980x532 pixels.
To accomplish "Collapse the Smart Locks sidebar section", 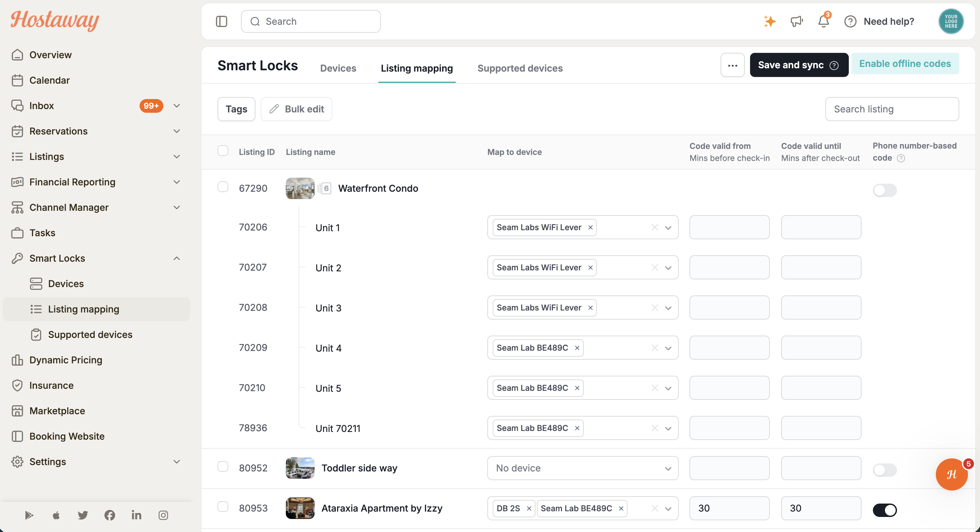I will click(176, 258).
